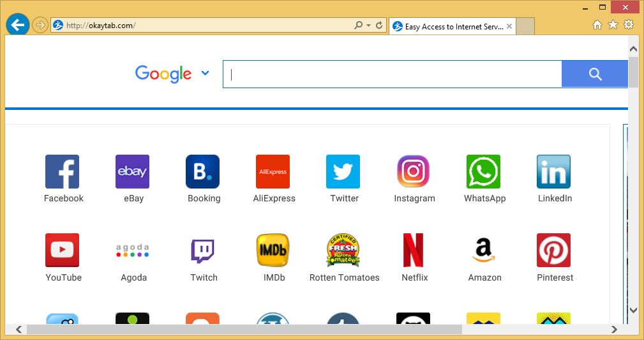Image resolution: width=644 pixels, height=340 pixels.
Task: Open the Pinterest shortcut icon
Action: point(553,250)
